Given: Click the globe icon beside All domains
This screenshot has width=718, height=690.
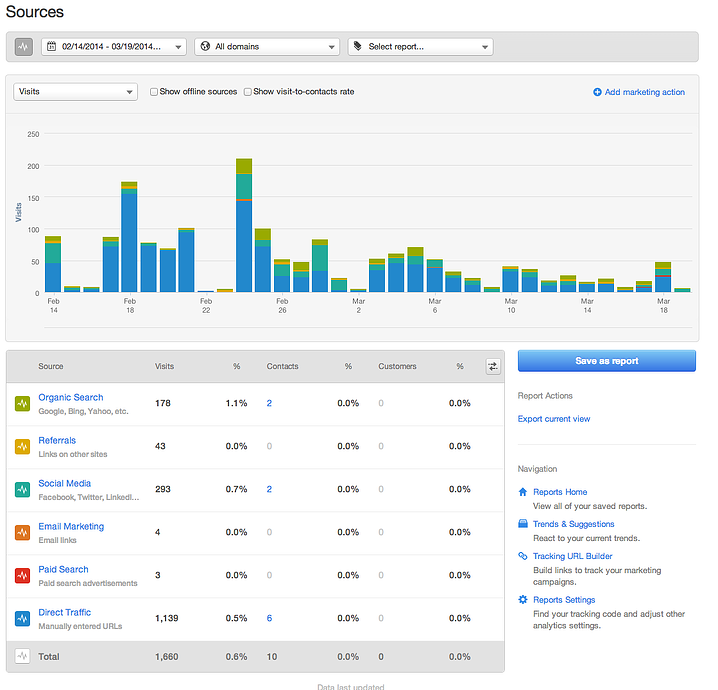Looking at the screenshot, I should pos(205,46).
